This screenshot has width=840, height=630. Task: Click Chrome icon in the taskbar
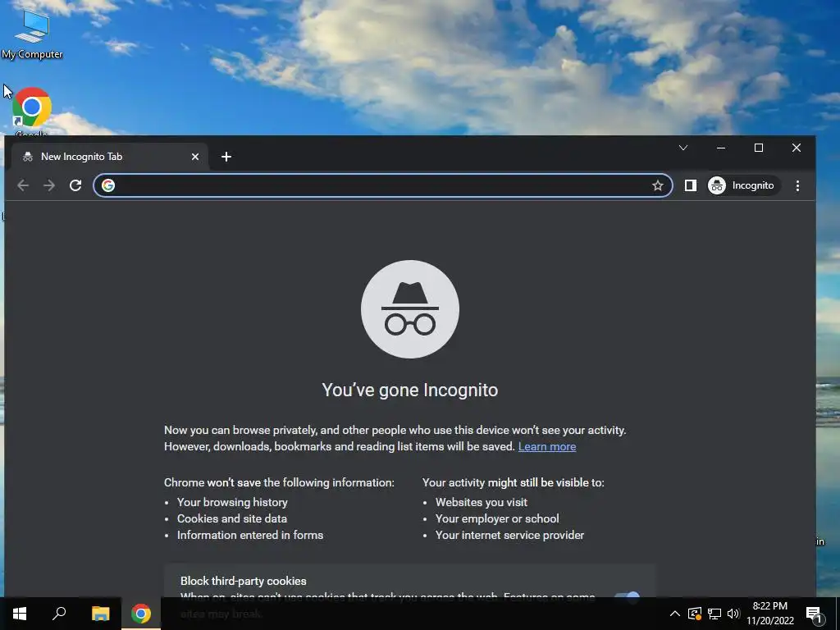(141, 614)
